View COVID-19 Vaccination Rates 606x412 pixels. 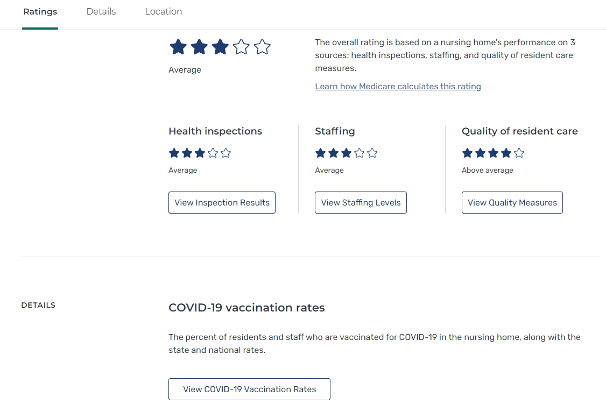tap(249, 389)
